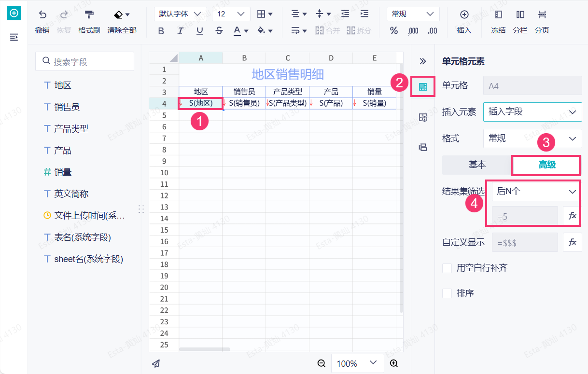
Task: Open the 插入元素 dropdown
Action: [x=532, y=111]
